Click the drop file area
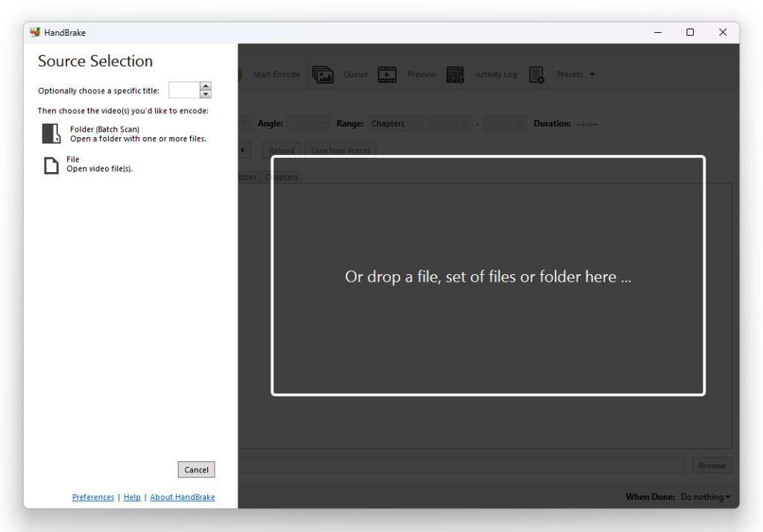763x532 pixels. 488,276
